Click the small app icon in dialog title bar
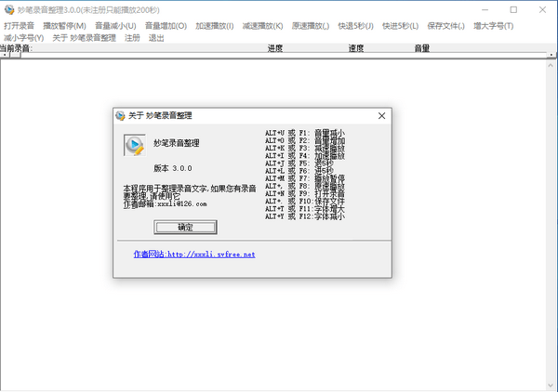Viewport: 558px width, 392px height. pyautogui.click(x=119, y=116)
